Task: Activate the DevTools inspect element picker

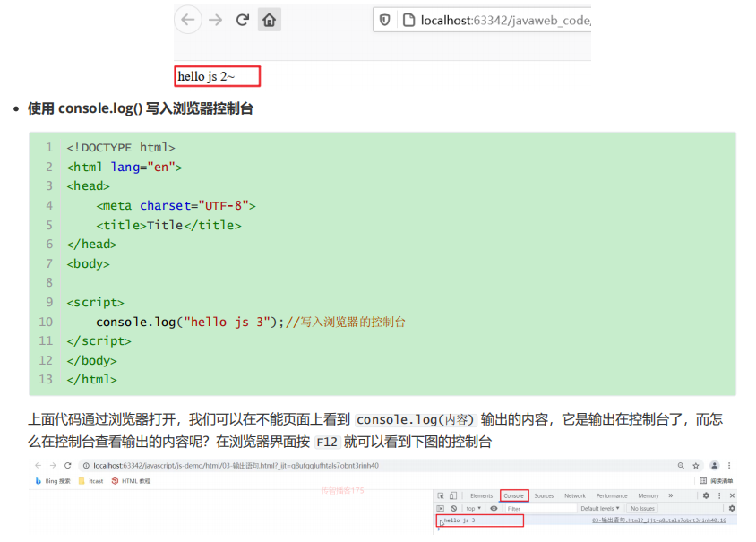Action: [441, 495]
